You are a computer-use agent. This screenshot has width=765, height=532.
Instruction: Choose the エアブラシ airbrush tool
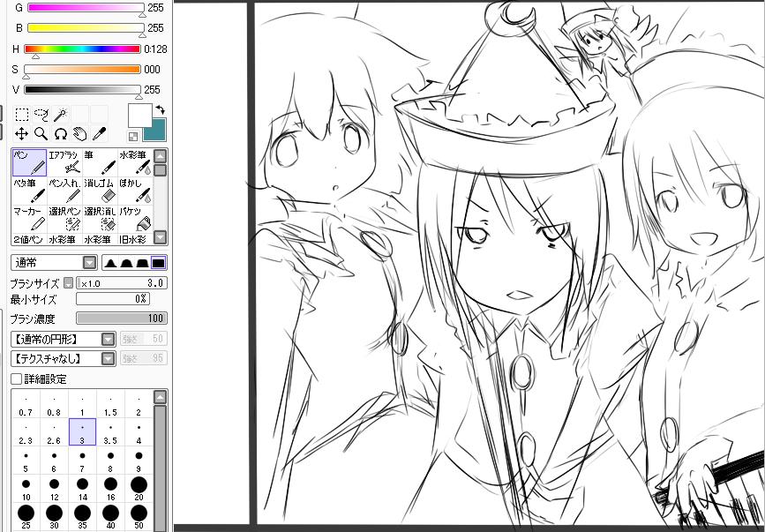point(65,163)
